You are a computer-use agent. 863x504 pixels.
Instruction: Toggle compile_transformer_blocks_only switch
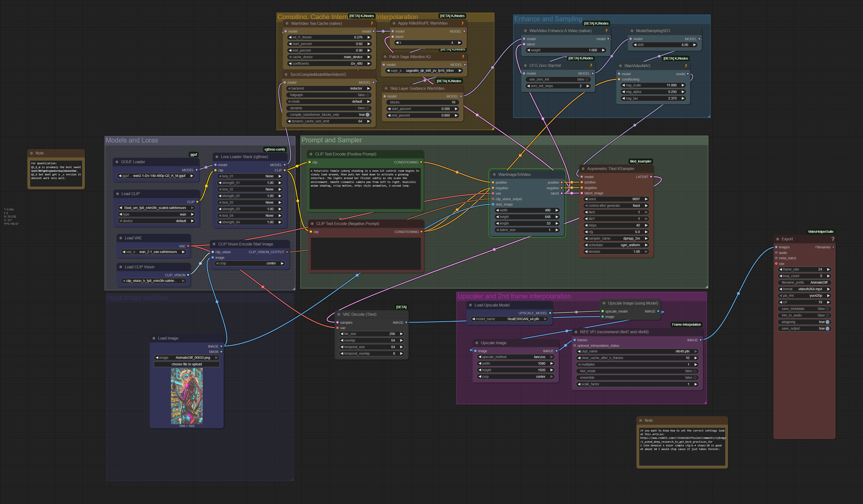point(367,115)
